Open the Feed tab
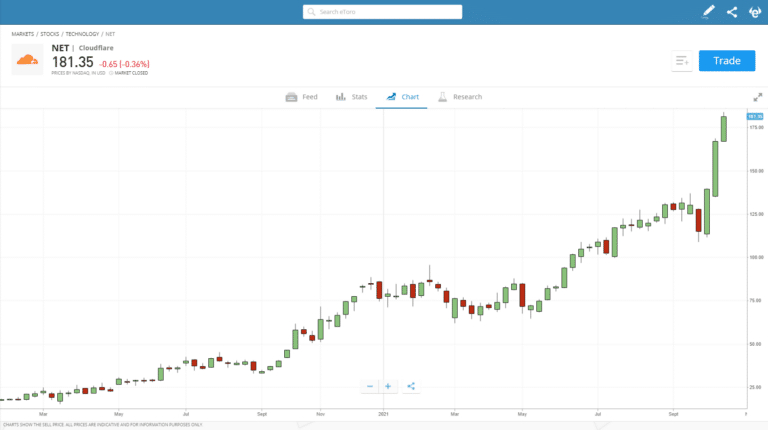This screenshot has width=768, height=430. click(x=301, y=97)
